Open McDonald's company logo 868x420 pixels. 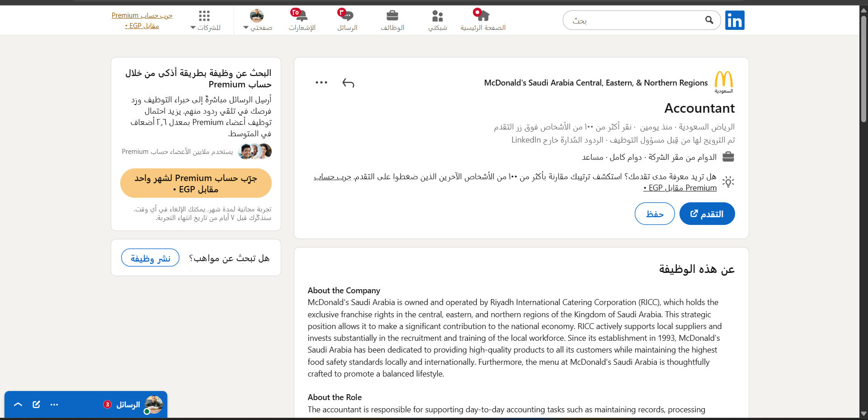pyautogui.click(x=724, y=82)
